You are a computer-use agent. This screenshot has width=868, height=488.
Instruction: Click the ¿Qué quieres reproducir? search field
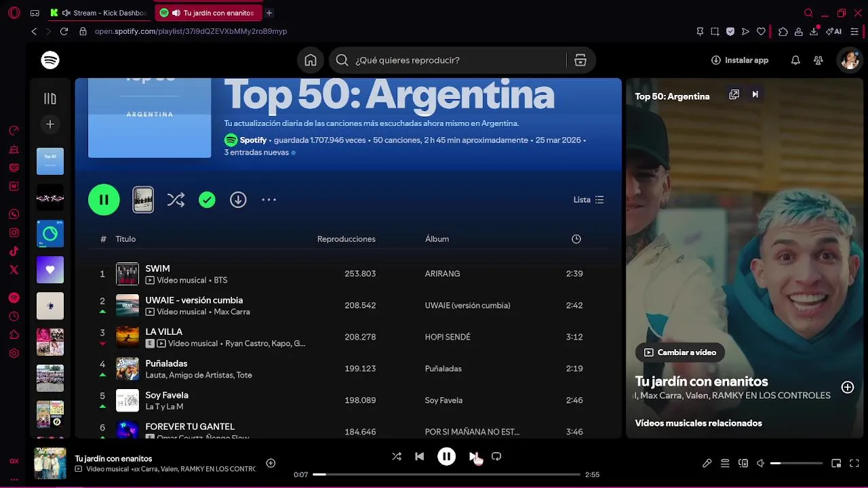[449, 60]
